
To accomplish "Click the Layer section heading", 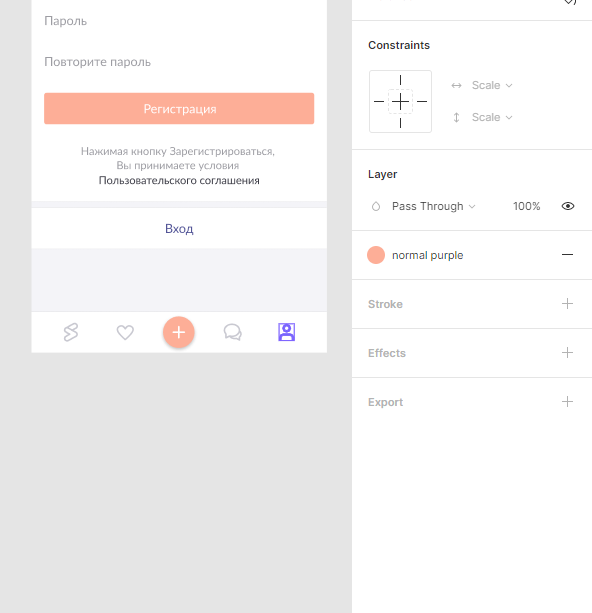I will (x=382, y=174).
